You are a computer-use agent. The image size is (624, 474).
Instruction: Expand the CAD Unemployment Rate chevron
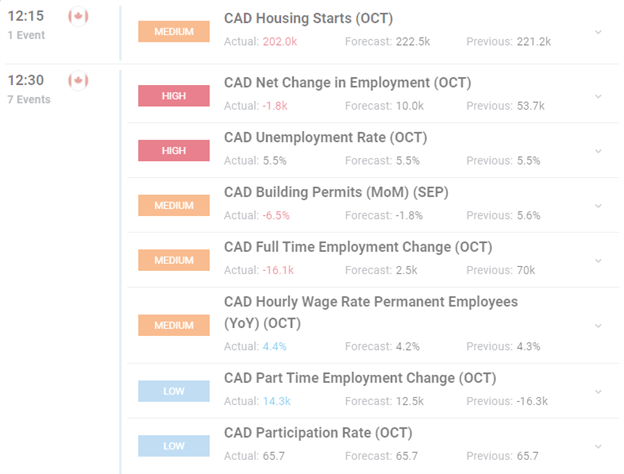[x=598, y=151]
